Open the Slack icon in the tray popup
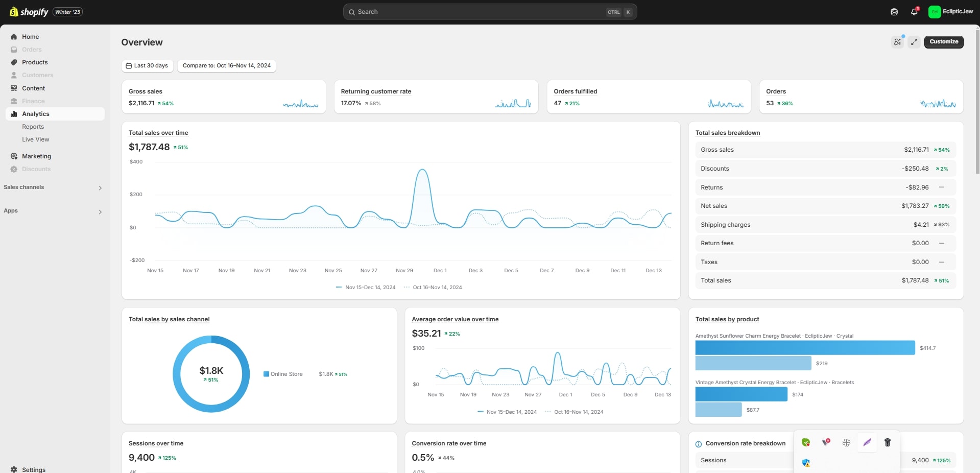This screenshot has width=980, height=473. pyautogui.click(x=846, y=442)
